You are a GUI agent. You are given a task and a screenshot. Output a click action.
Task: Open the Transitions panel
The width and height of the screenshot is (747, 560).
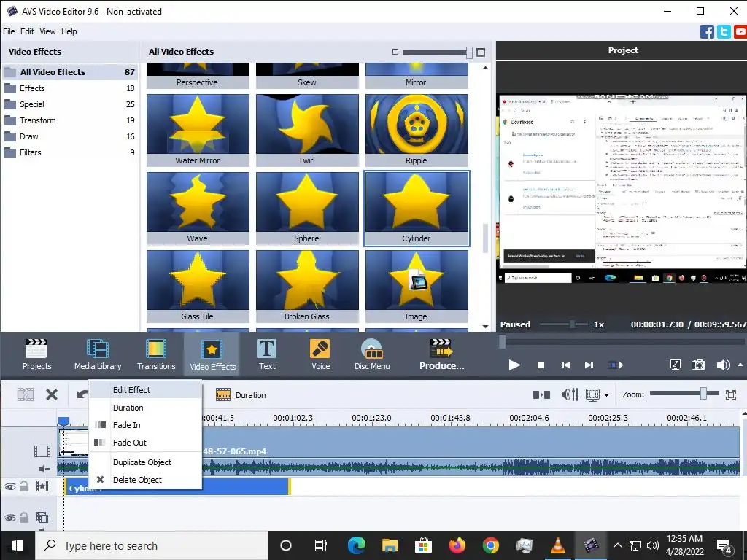pyautogui.click(x=156, y=354)
